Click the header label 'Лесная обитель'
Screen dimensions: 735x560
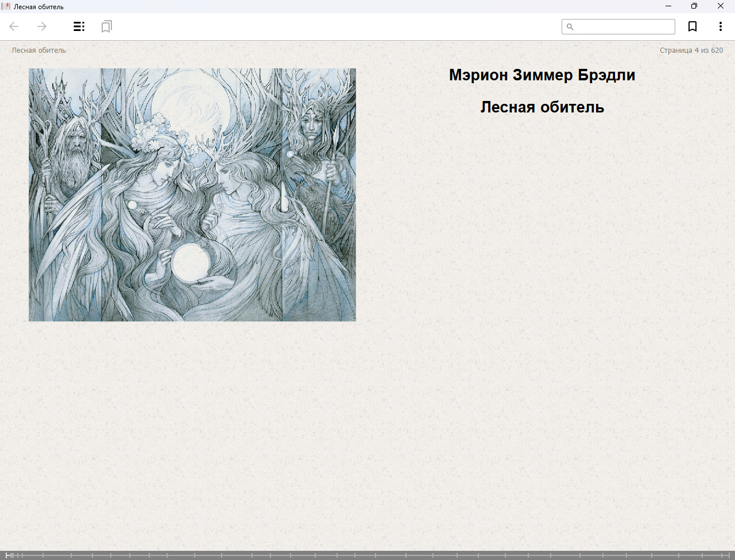[38, 50]
